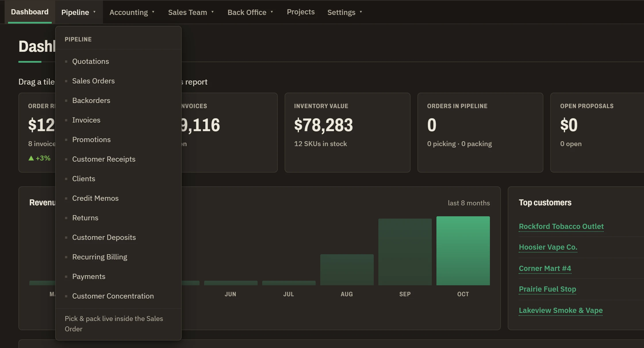Go to Payments in Pipeline menu

click(x=118, y=276)
